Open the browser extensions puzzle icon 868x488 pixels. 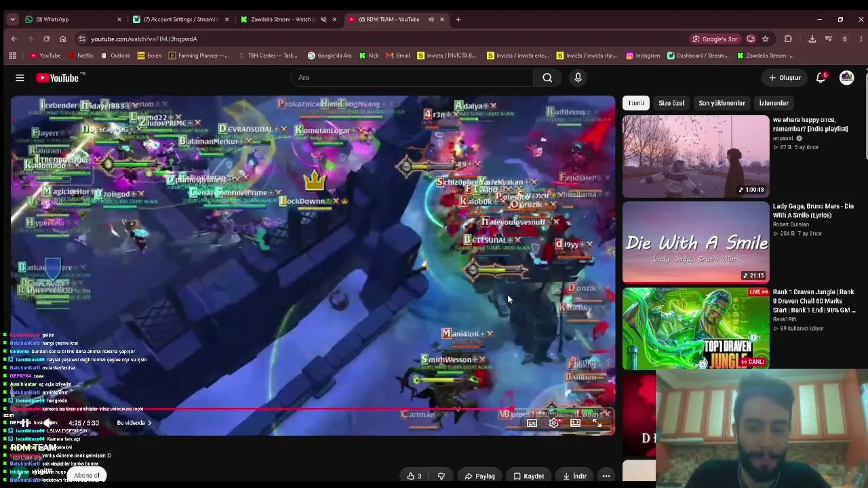pyautogui.click(x=788, y=39)
